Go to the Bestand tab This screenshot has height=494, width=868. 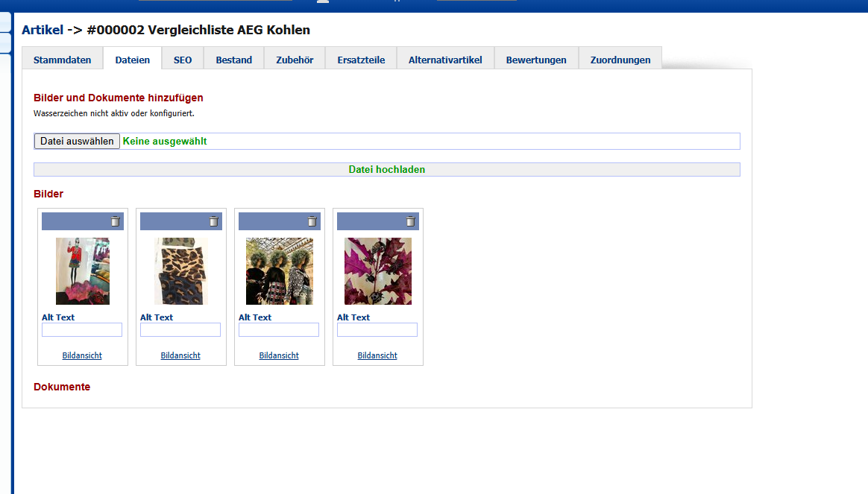[x=234, y=60]
